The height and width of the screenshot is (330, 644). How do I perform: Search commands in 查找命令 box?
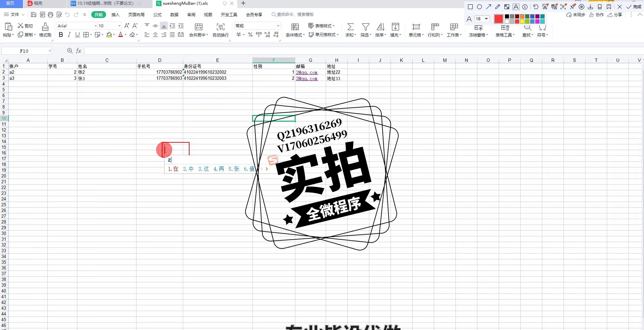pyautogui.click(x=293, y=15)
